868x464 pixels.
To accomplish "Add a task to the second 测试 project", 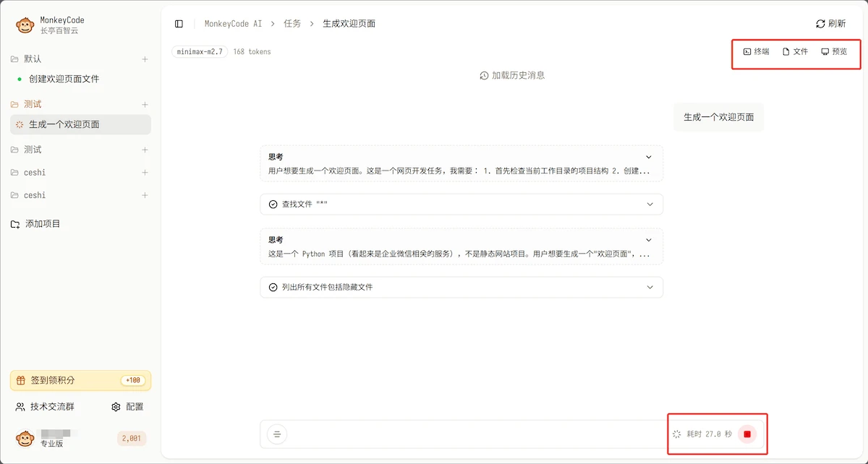I will 145,150.
